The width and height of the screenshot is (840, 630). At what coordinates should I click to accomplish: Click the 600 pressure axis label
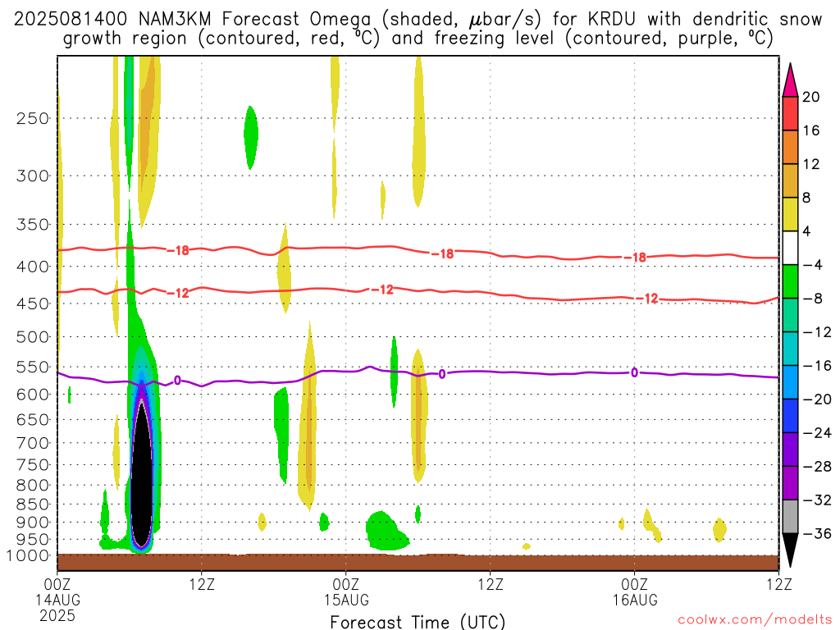click(33, 395)
